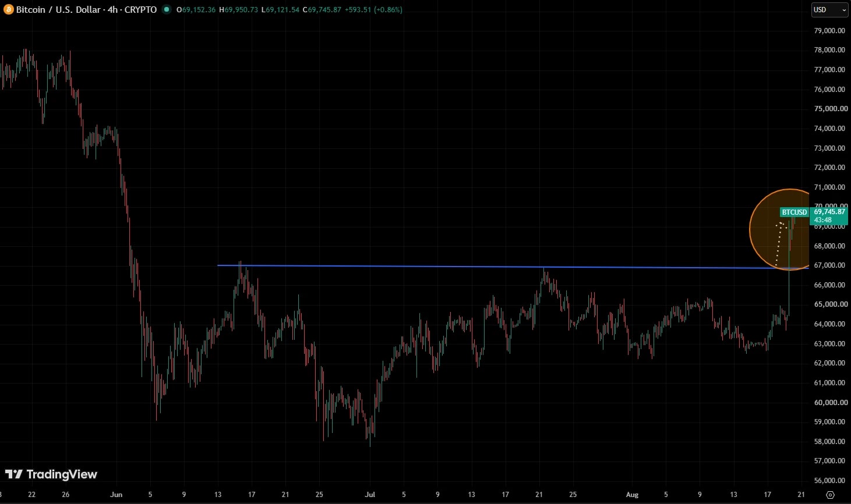Click the 4h interval text in title
The width and height of the screenshot is (851, 504).
pyautogui.click(x=112, y=10)
